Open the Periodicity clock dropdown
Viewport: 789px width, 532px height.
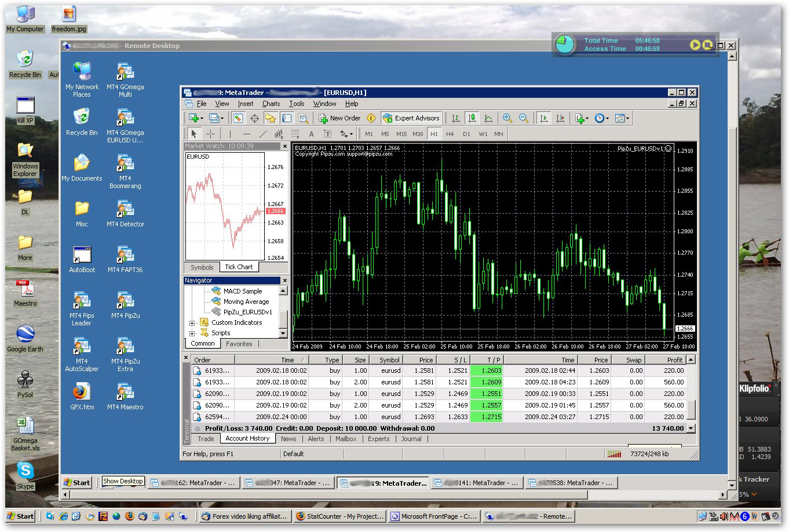click(601, 118)
